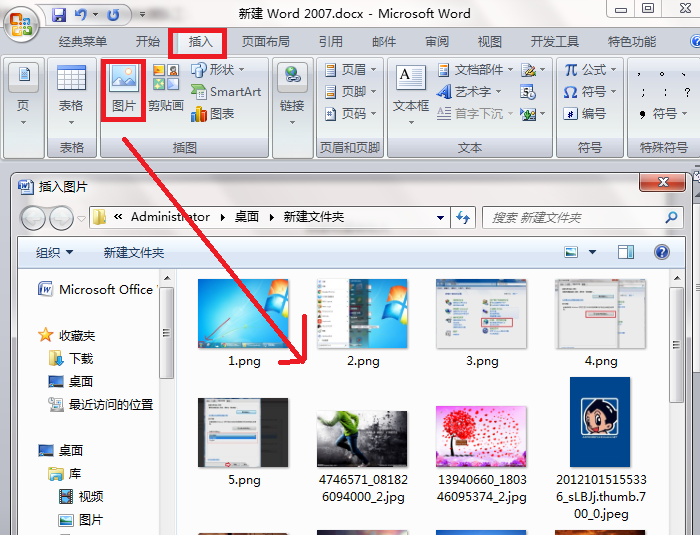700x535 pixels.
Task: Switch to the 开始 tab
Action: point(148,42)
